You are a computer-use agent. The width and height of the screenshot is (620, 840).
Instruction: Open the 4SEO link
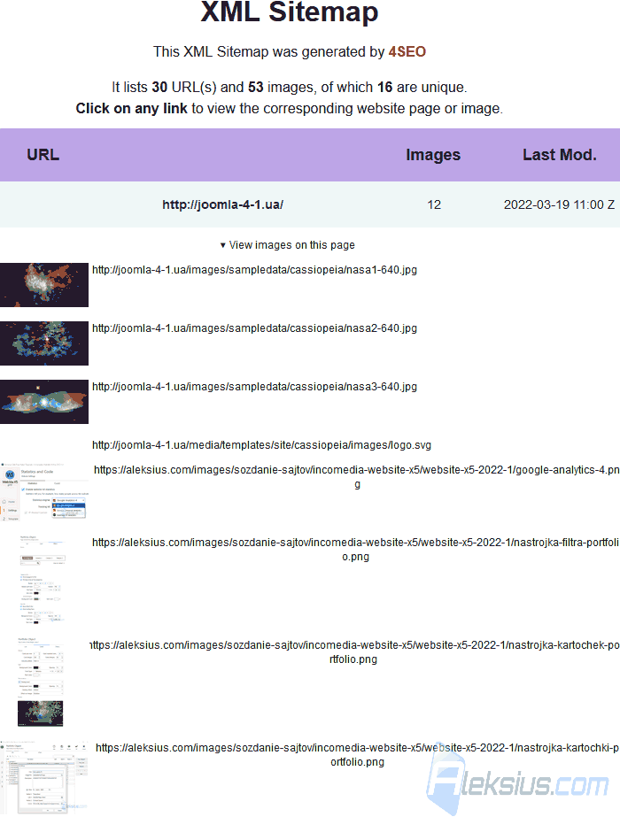click(407, 52)
